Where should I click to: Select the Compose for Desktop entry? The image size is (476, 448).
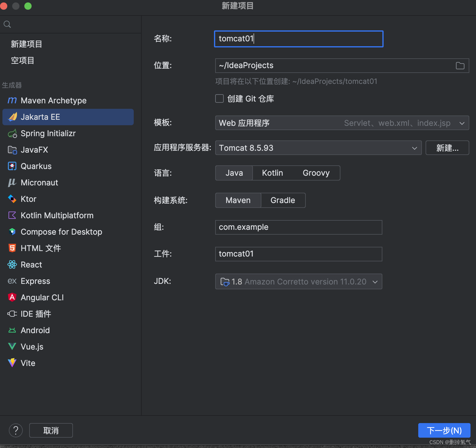coord(68,232)
